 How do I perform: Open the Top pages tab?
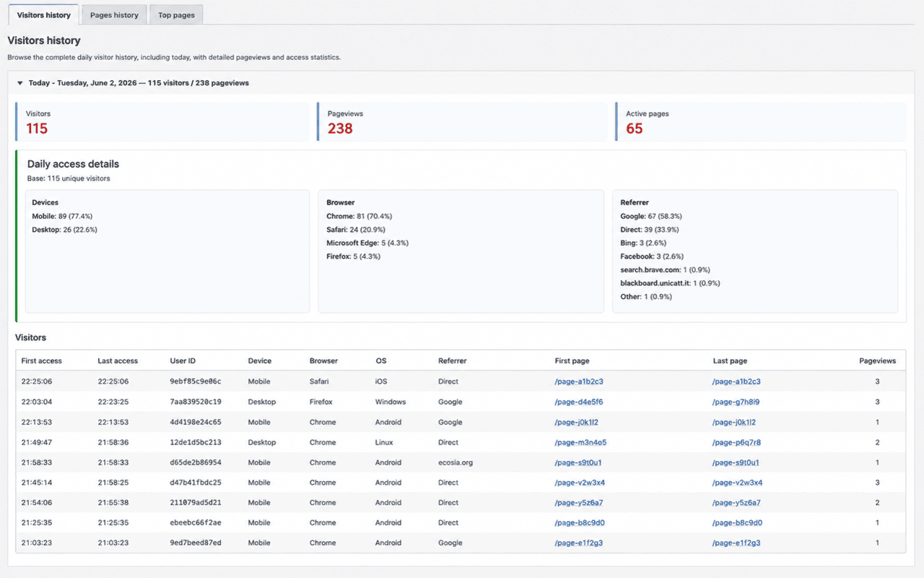pyautogui.click(x=177, y=14)
